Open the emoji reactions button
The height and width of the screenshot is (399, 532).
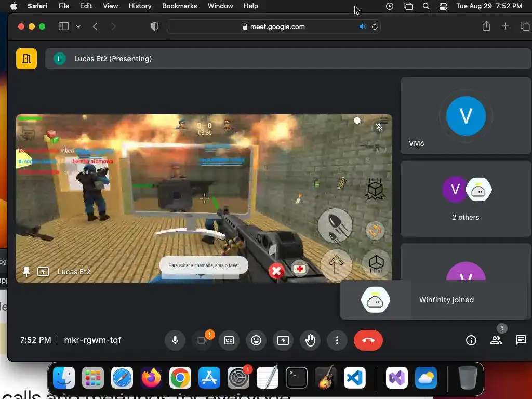[x=256, y=340]
